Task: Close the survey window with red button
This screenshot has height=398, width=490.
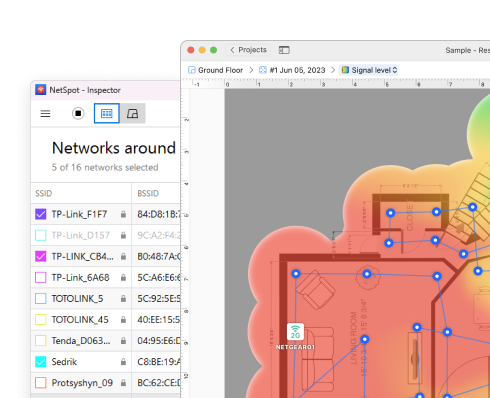Action: 191,50
